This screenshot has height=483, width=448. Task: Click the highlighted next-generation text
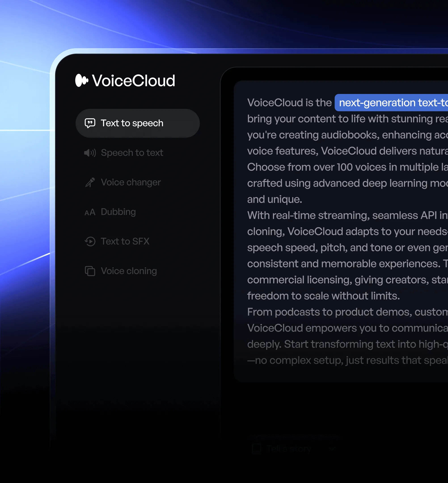coord(390,103)
